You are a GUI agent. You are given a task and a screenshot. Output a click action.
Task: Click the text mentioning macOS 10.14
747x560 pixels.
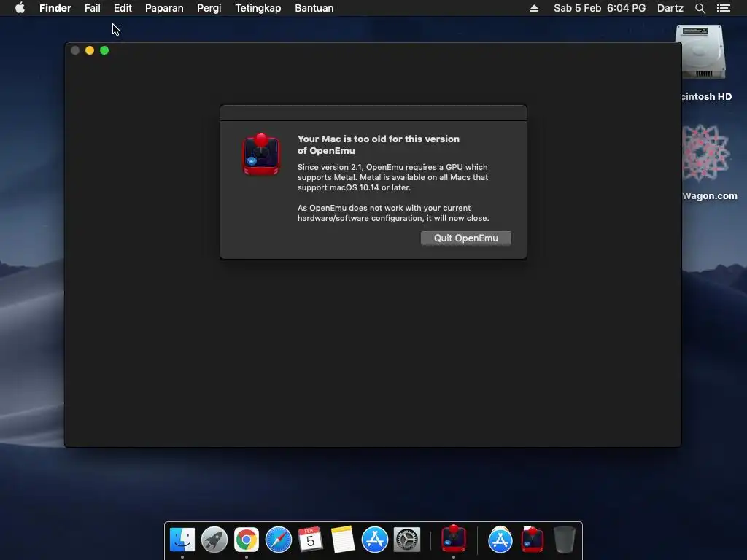pyautogui.click(x=392, y=177)
